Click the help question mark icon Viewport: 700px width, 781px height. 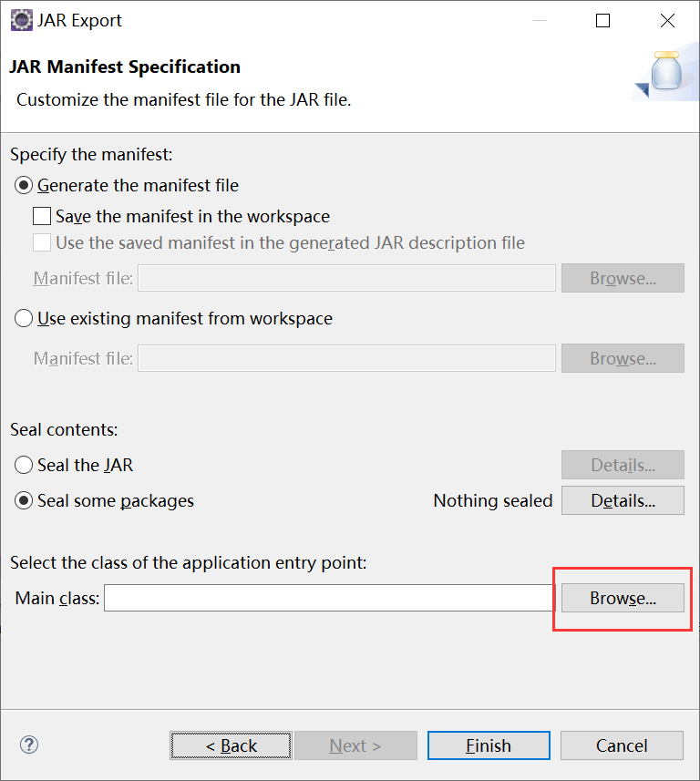pyautogui.click(x=29, y=745)
